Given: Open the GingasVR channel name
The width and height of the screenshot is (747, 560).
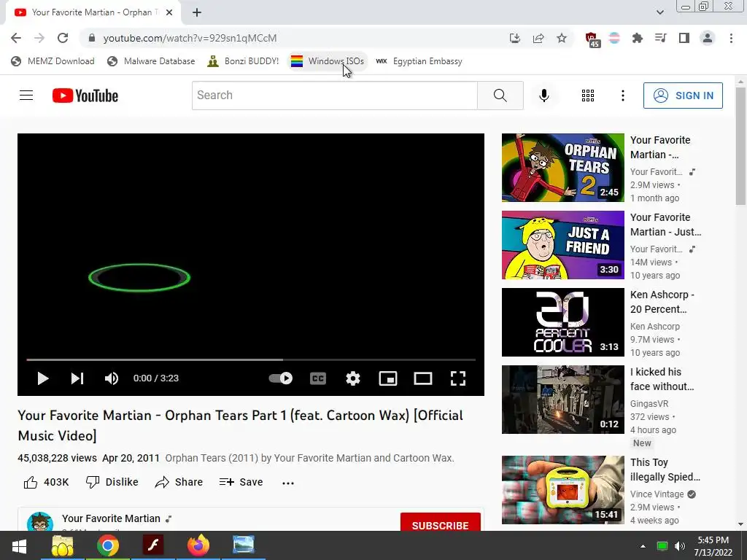Looking at the screenshot, I should 649,404.
